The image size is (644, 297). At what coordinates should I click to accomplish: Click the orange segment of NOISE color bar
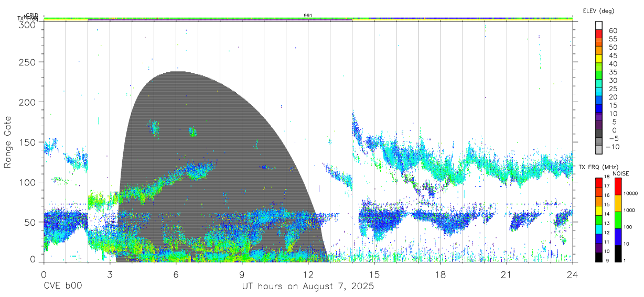619,203
